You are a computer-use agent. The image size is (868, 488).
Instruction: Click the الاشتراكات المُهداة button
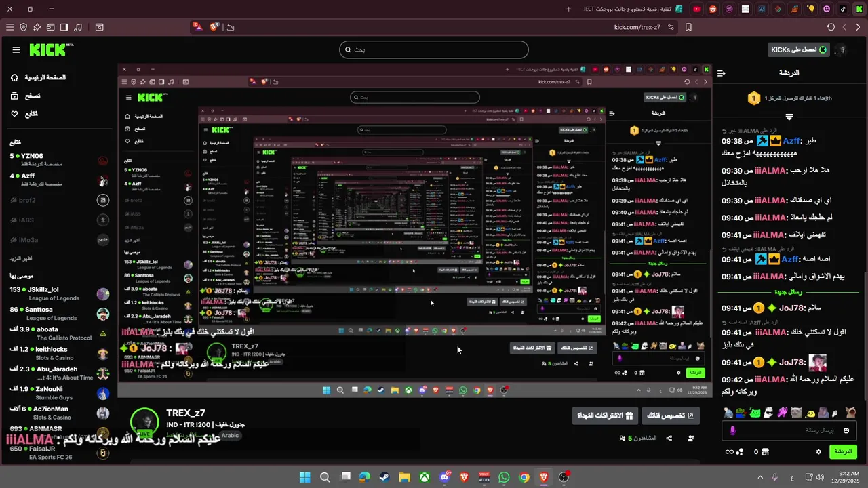click(x=605, y=415)
